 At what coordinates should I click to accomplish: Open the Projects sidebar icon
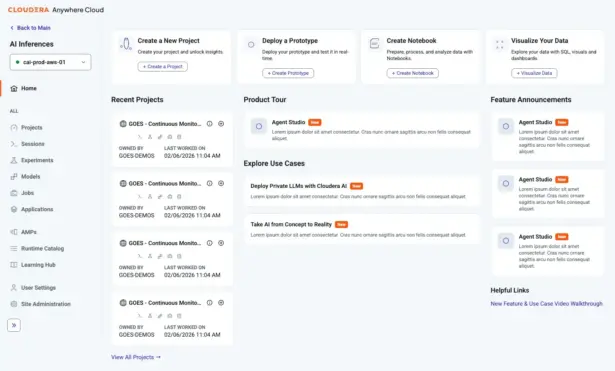(14, 127)
